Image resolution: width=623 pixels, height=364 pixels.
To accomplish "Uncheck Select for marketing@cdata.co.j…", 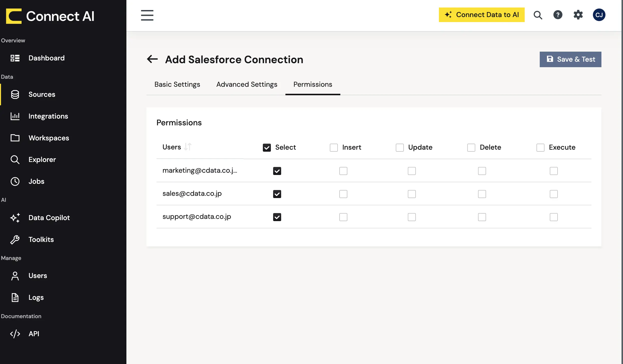I will 277,171.
